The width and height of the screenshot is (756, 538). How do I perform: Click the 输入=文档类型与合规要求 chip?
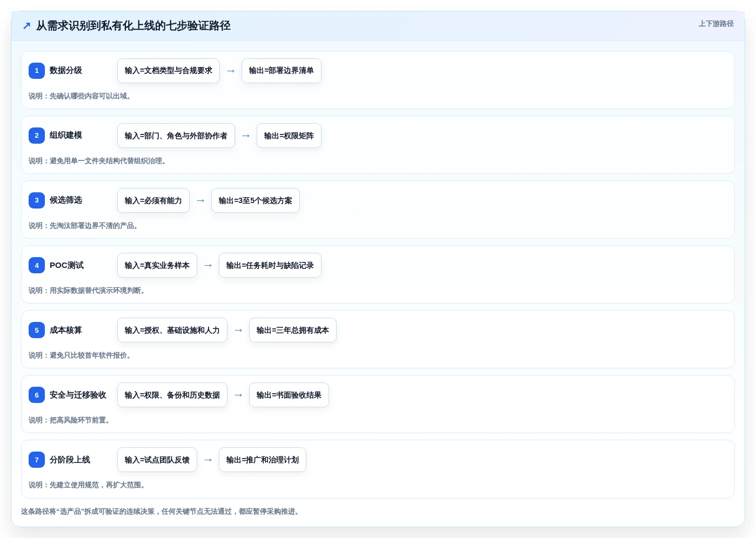169,71
